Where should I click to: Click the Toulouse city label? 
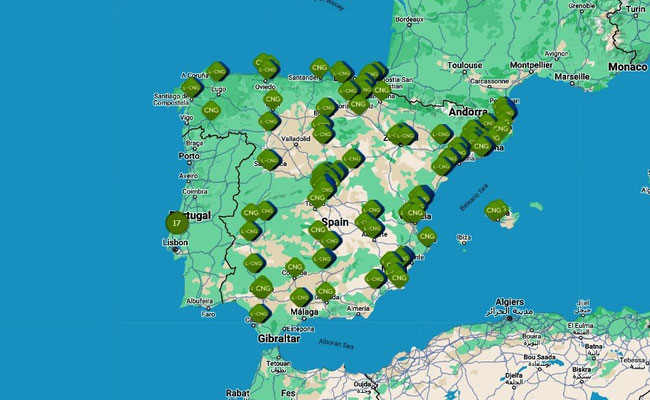coord(464,65)
